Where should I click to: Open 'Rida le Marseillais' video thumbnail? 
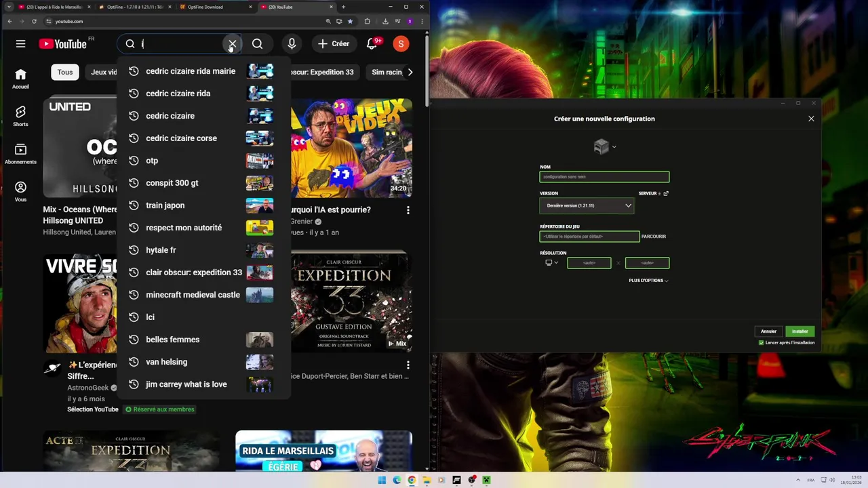tap(323, 451)
